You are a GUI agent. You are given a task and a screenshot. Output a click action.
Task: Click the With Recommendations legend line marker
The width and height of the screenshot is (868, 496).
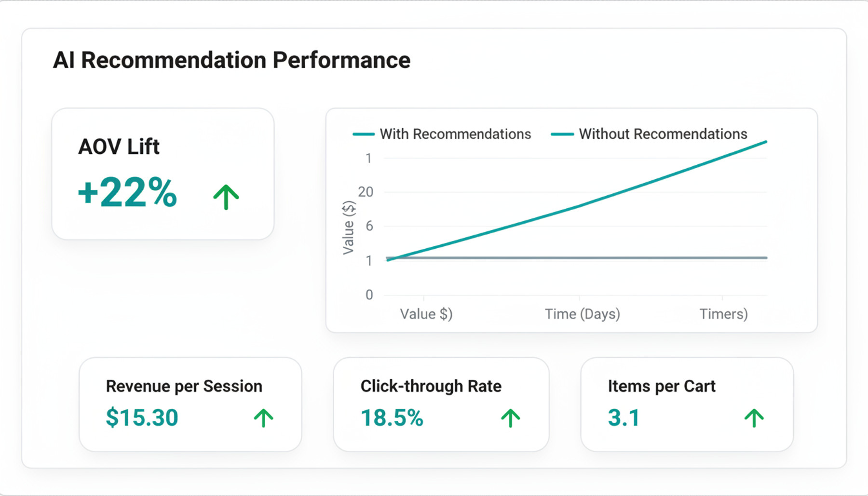point(364,134)
